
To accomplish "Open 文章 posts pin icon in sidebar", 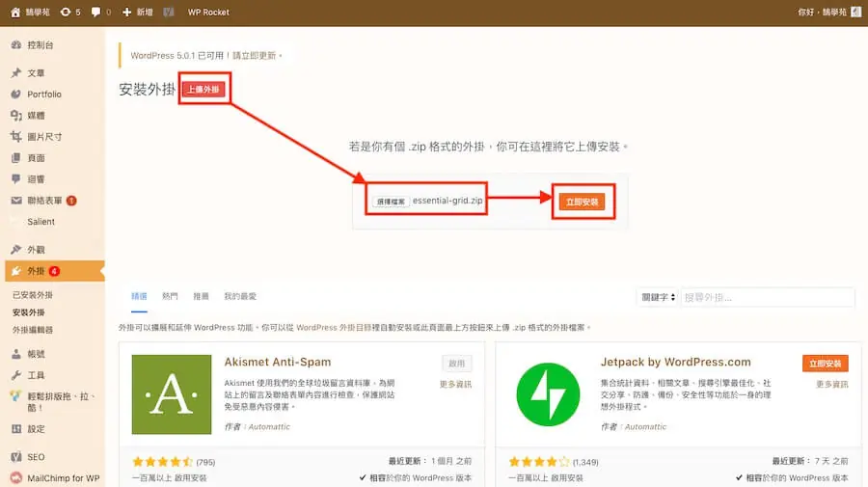I will (x=16, y=73).
